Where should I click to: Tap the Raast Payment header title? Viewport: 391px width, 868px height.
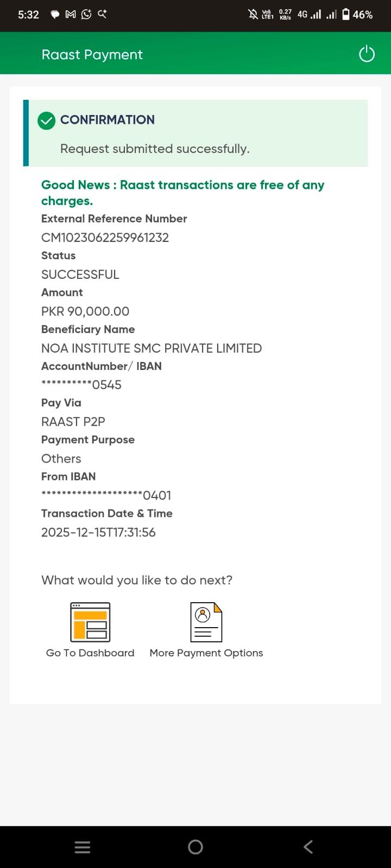(x=92, y=55)
